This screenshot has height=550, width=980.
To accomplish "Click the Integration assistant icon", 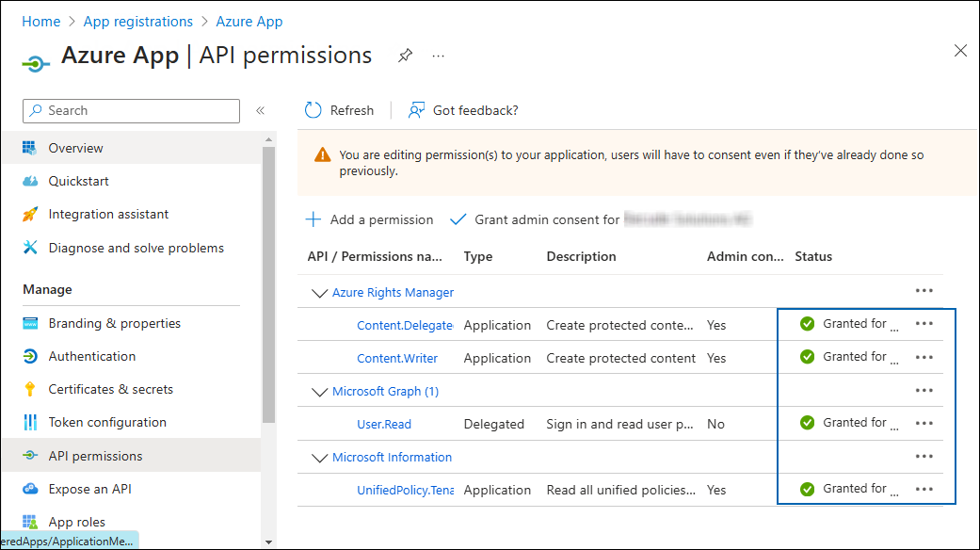I will pos(31,214).
